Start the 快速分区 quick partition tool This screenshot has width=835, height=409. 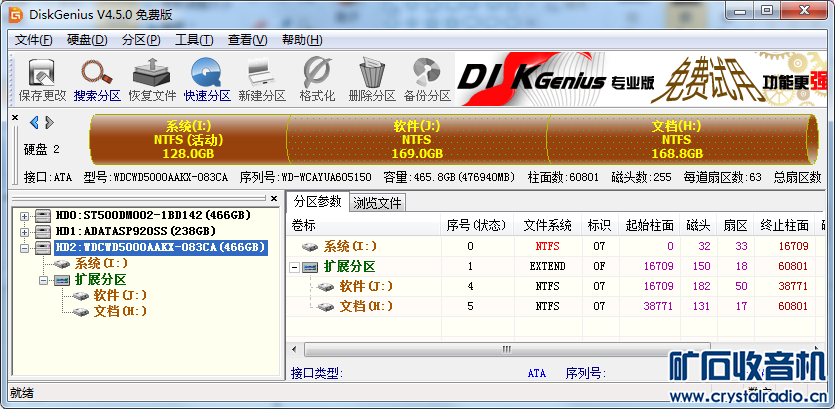[x=207, y=80]
